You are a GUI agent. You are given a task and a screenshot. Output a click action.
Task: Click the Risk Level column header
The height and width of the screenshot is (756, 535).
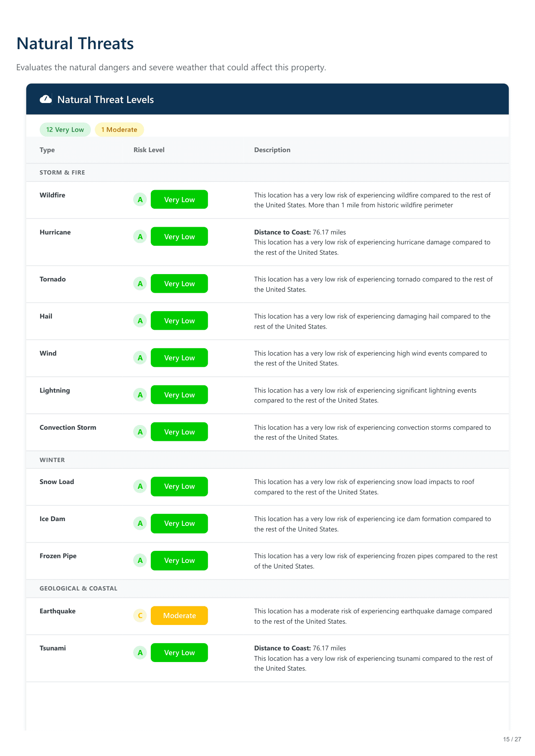[x=149, y=150]
